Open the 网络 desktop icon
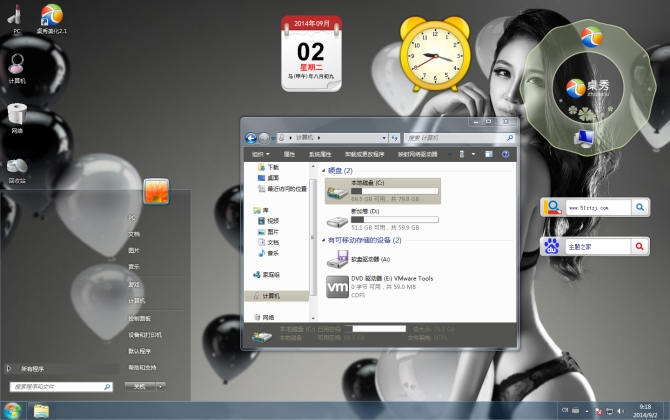 17,118
